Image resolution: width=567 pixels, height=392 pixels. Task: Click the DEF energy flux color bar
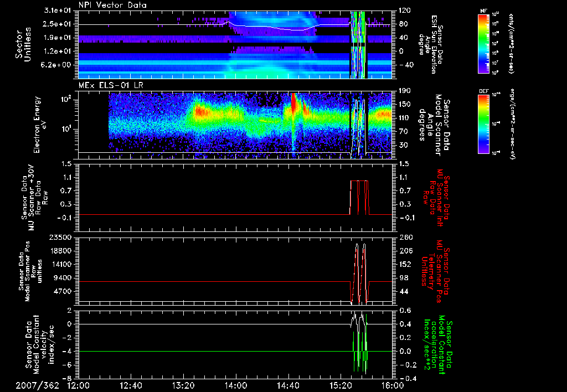pyautogui.click(x=484, y=124)
